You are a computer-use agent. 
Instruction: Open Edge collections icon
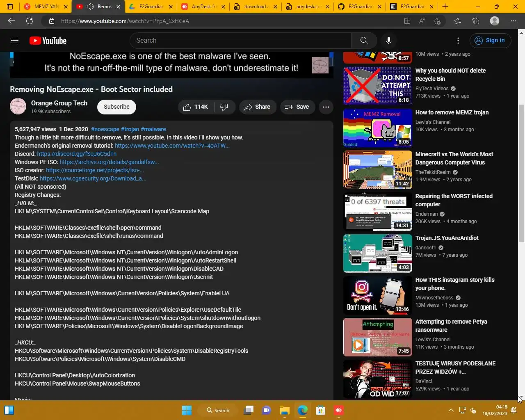(x=476, y=21)
